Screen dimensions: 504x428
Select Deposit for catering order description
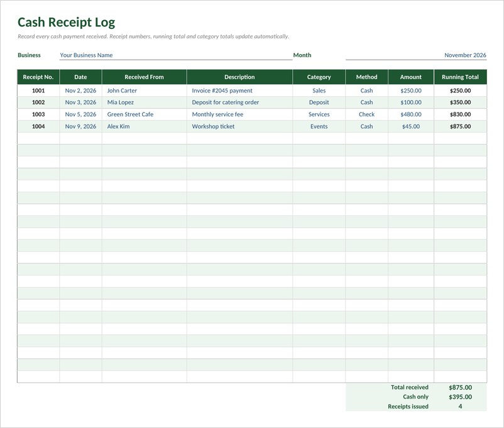tap(239, 102)
